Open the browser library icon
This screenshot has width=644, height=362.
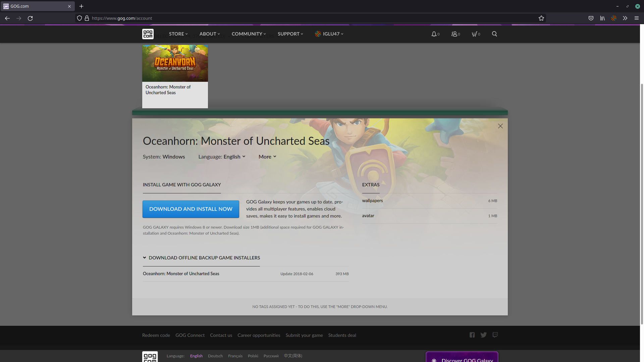[x=602, y=18]
